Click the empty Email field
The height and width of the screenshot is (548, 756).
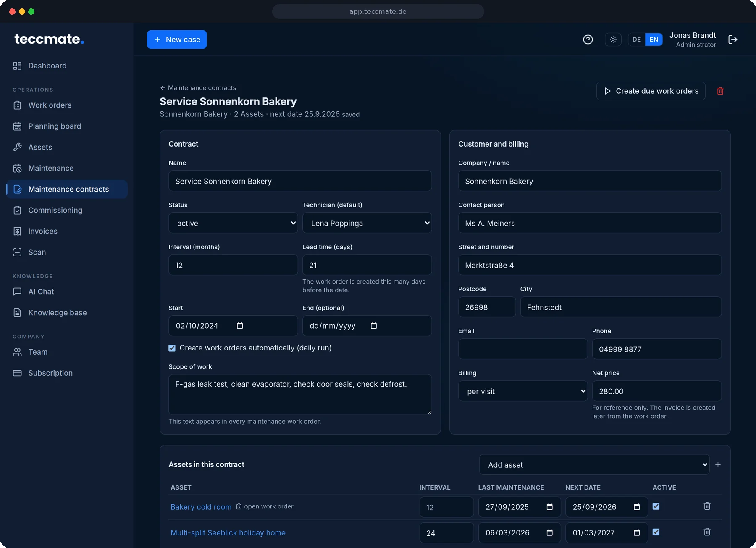tap(523, 349)
